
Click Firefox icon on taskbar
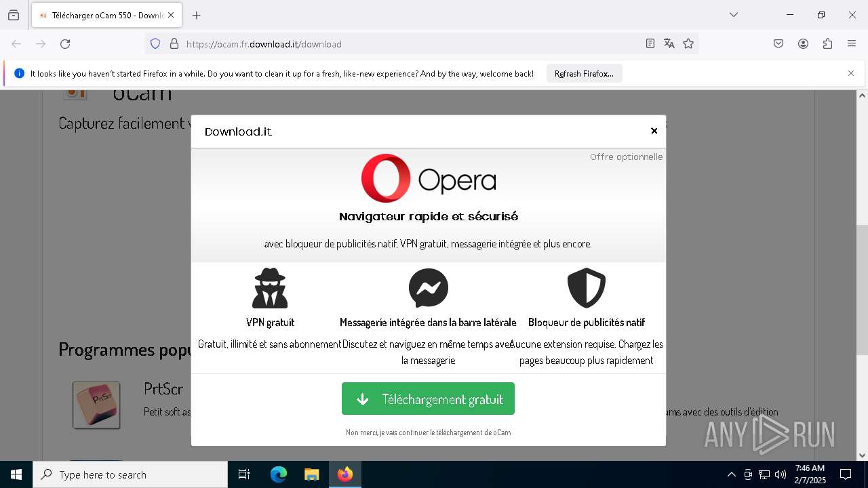345,474
